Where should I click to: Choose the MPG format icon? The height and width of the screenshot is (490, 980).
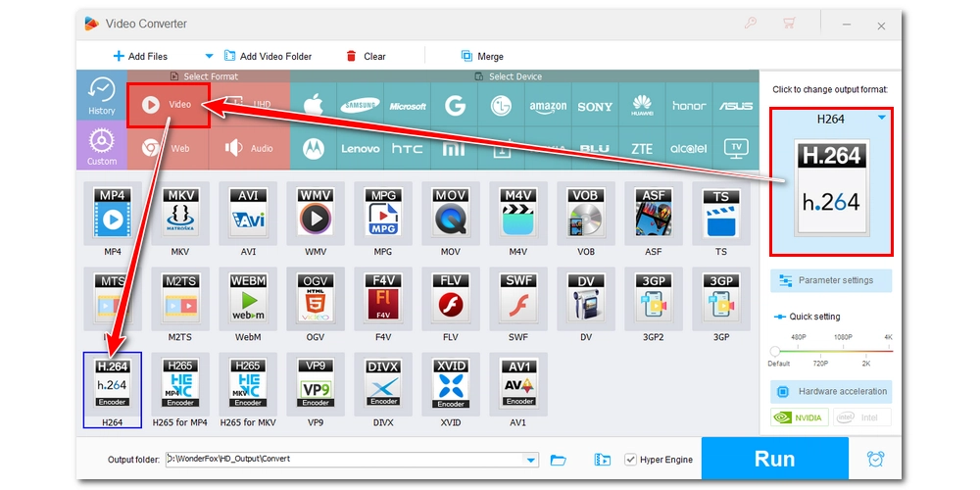[x=382, y=214]
